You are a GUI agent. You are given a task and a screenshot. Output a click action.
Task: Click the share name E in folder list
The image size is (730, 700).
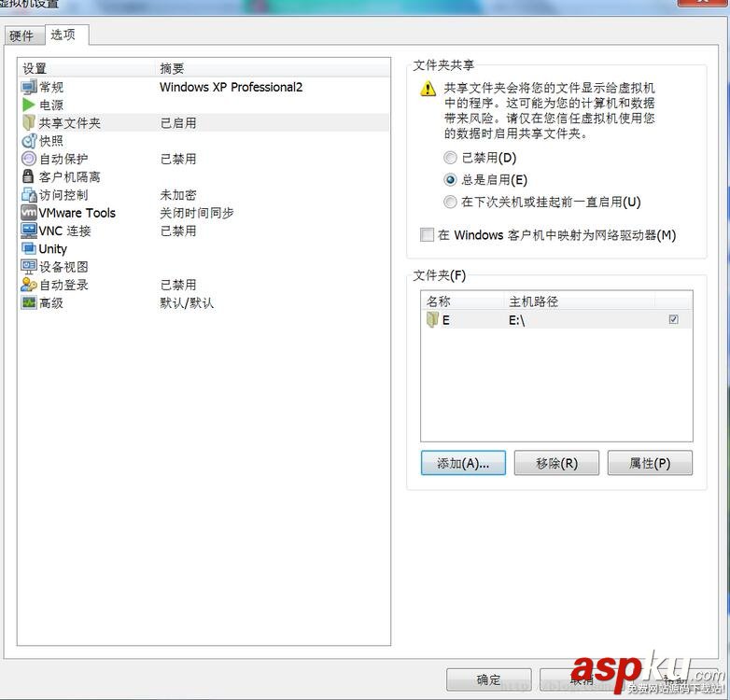445,320
